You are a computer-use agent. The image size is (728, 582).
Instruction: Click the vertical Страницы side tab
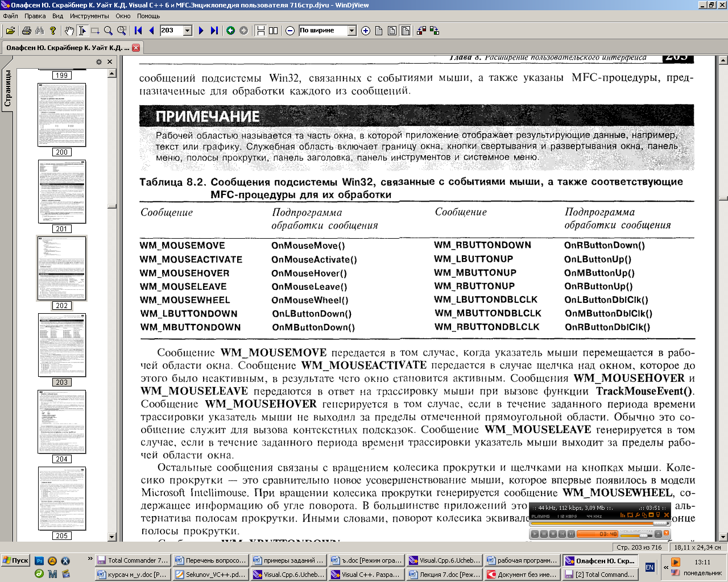coord(7,88)
